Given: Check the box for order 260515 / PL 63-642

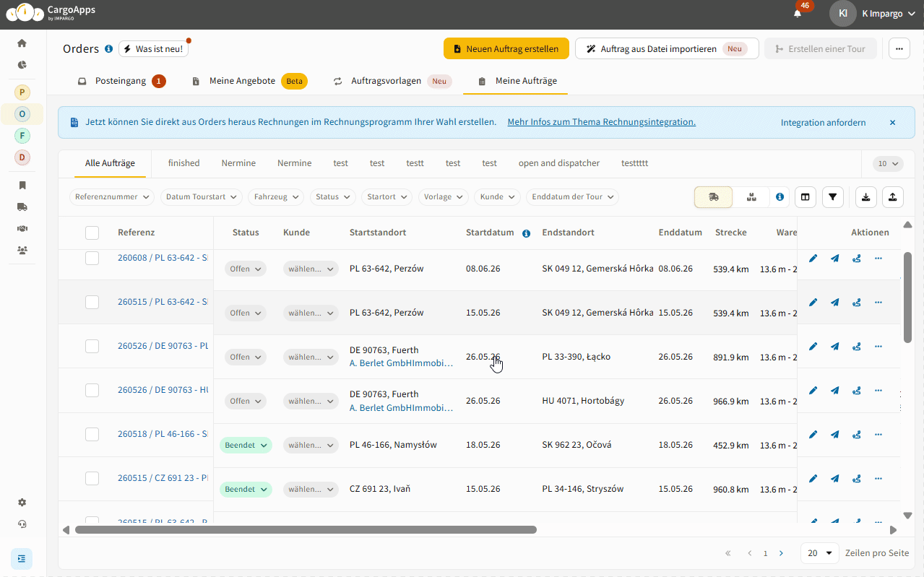Looking at the screenshot, I should tap(92, 302).
